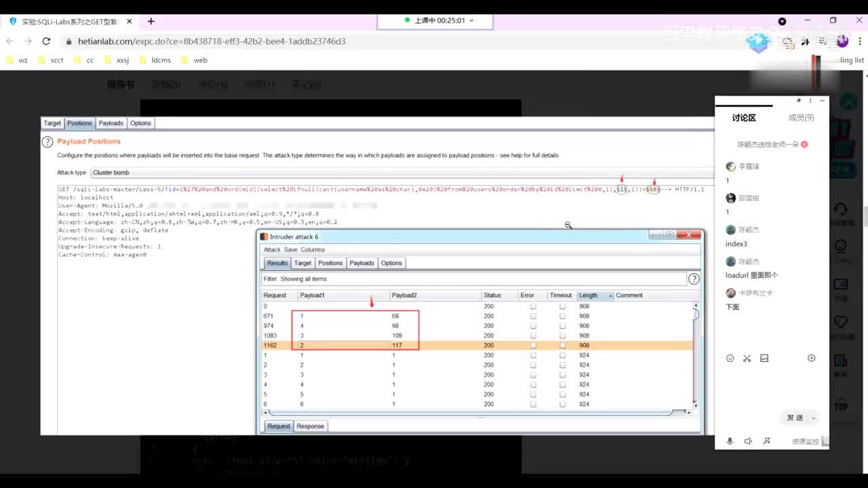This screenshot has height=488, width=868.
Task: Open Save menu in Intruder attack window
Action: [x=291, y=250]
